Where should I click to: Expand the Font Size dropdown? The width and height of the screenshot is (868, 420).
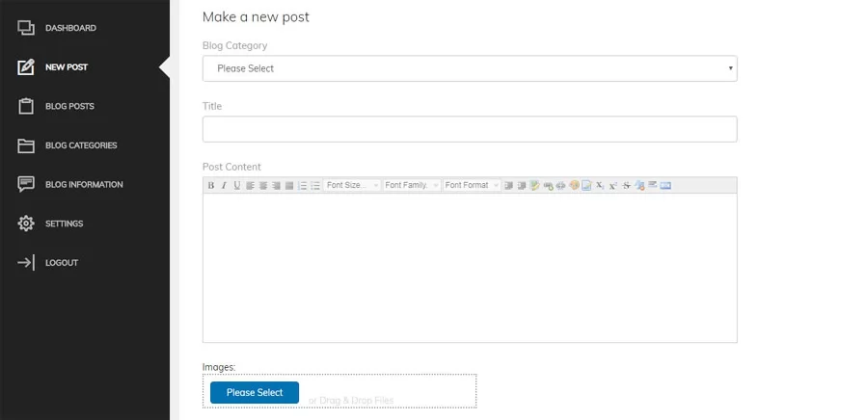tap(352, 185)
